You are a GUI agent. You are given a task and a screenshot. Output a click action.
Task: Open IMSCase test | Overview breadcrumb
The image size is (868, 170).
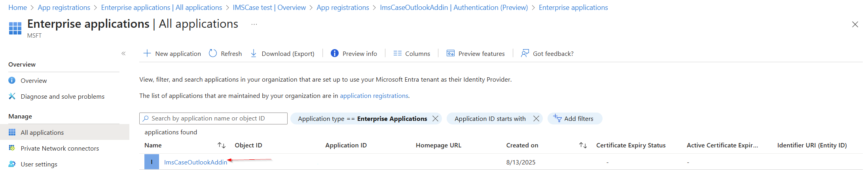click(269, 8)
